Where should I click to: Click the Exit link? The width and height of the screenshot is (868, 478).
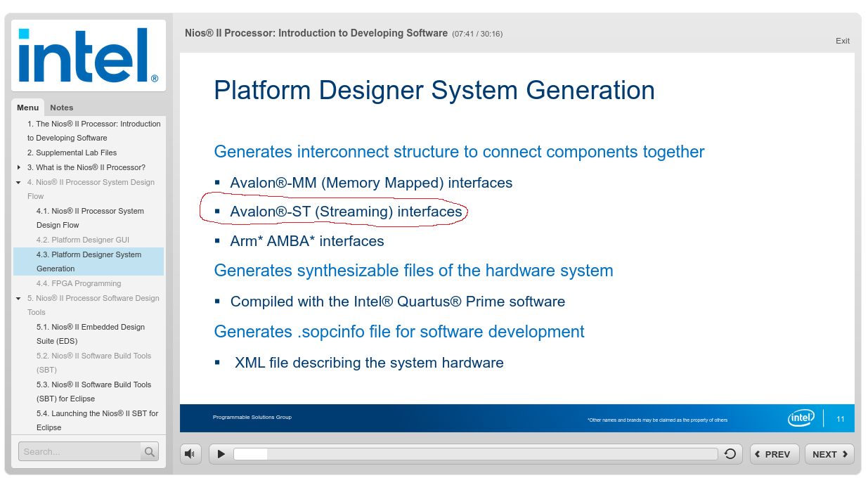coord(842,41)
